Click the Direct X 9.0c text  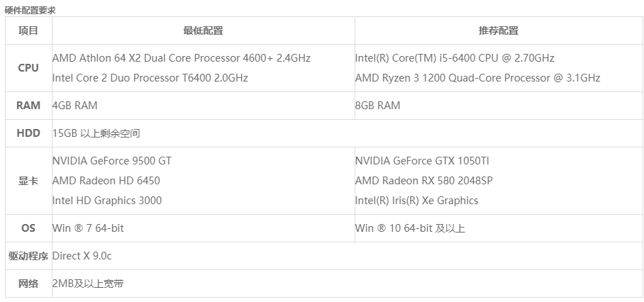pos(82,255)
